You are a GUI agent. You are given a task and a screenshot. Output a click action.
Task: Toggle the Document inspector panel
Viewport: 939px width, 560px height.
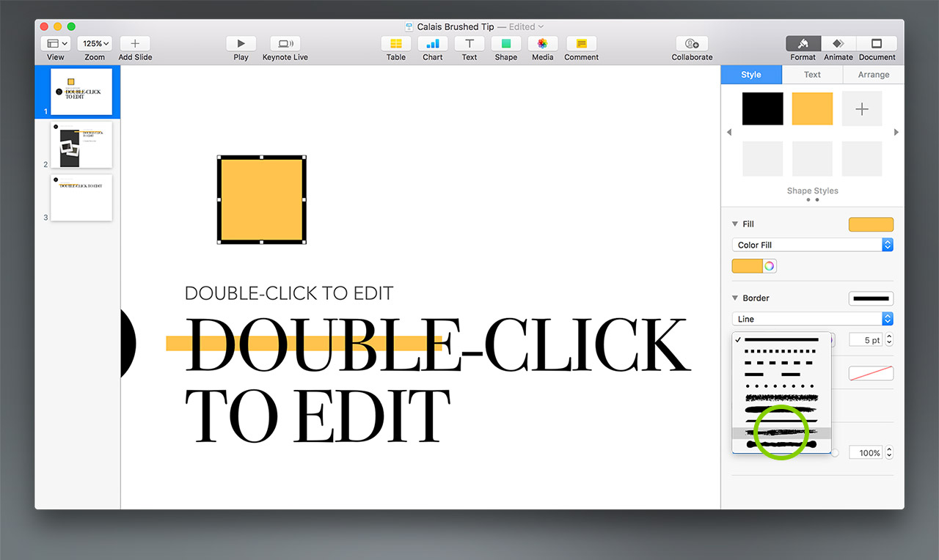click(877, 44)
